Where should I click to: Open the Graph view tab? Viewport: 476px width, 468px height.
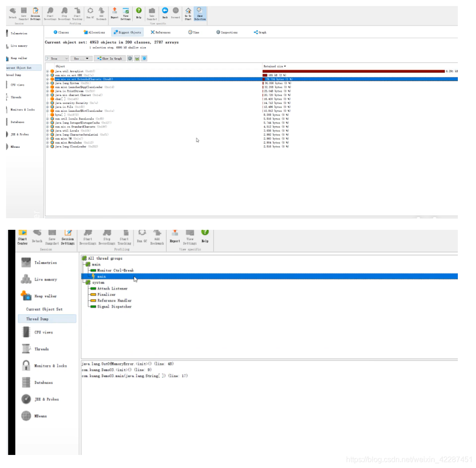[260, 32]
